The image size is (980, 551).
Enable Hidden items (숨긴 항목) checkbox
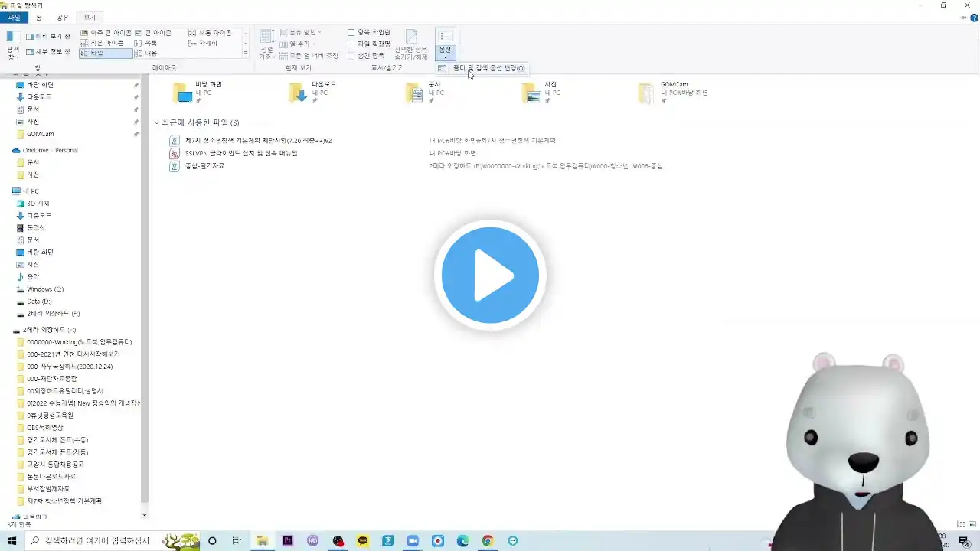pyautogui.click(x=367, y=55)
